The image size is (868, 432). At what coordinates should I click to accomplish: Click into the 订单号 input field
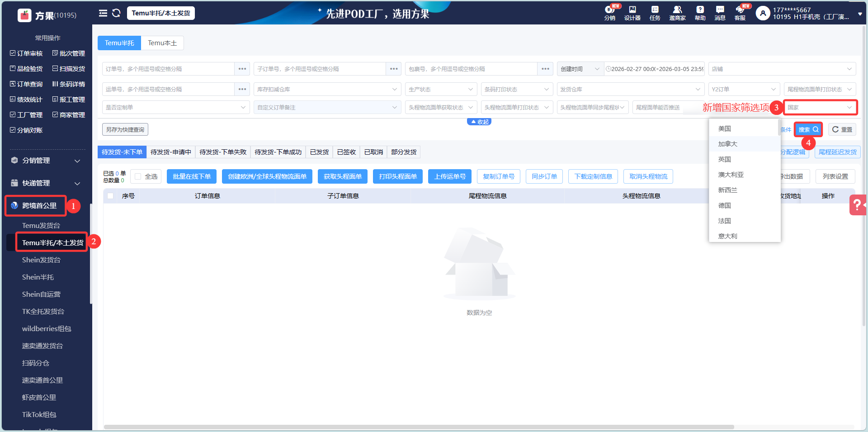(x=168, y=69)
